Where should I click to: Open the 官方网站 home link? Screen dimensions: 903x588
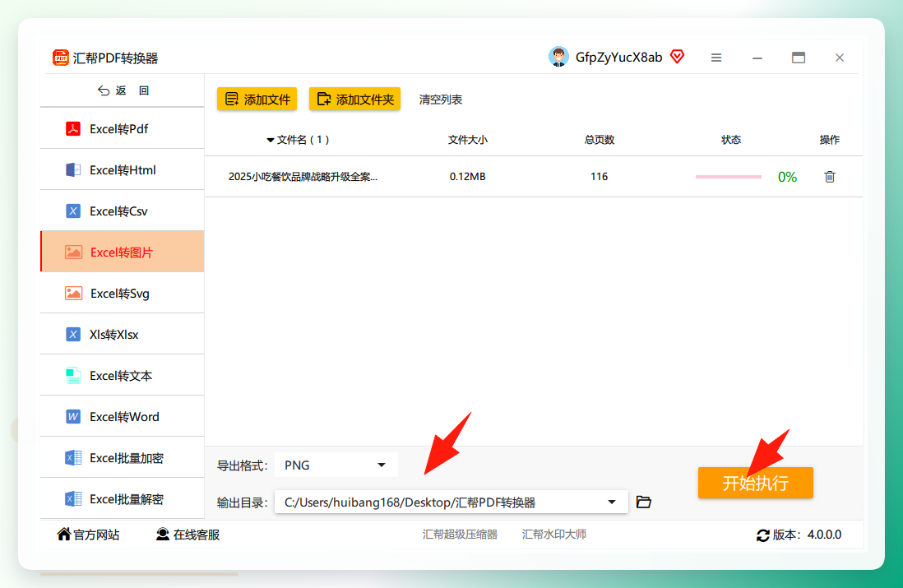pos(88,535)
